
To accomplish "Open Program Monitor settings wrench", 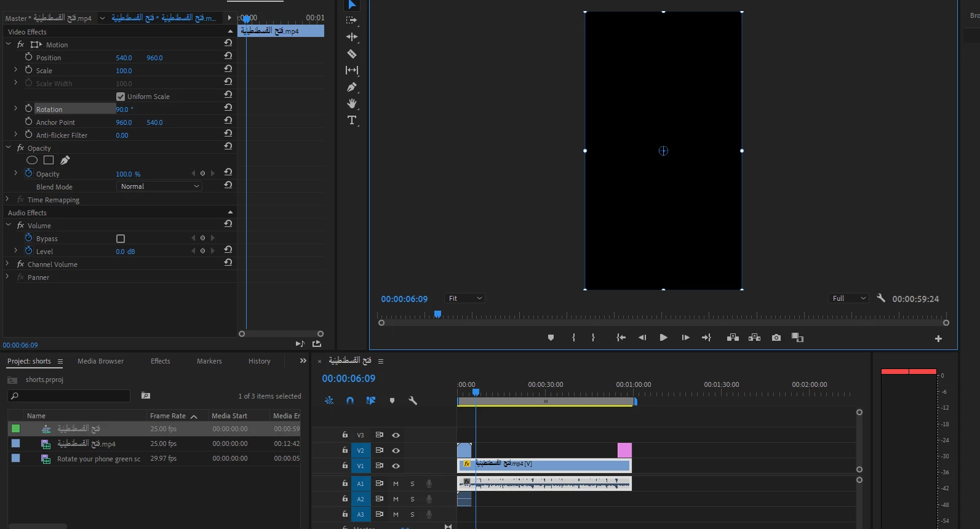I will pos(881,298).
